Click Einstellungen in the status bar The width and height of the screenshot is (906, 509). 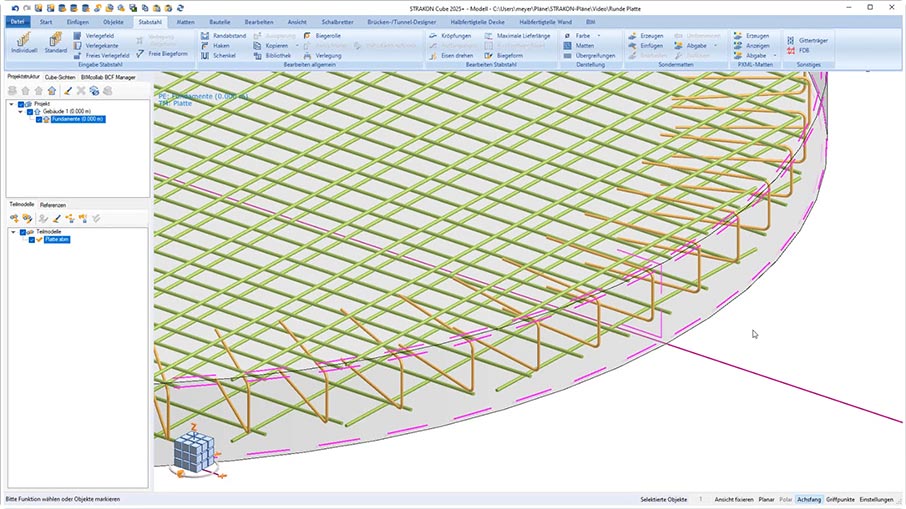(x=877, y=498)
